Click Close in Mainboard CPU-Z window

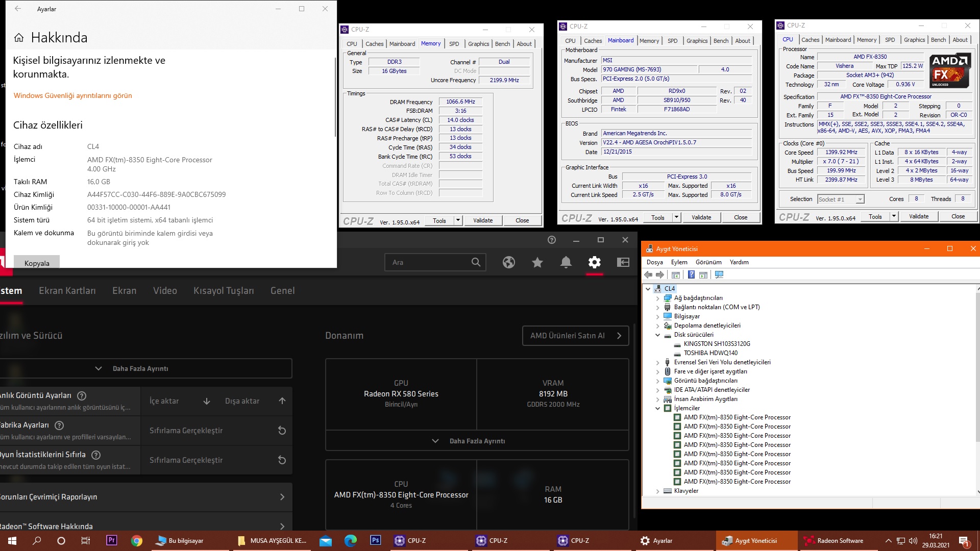coord(741,217)
